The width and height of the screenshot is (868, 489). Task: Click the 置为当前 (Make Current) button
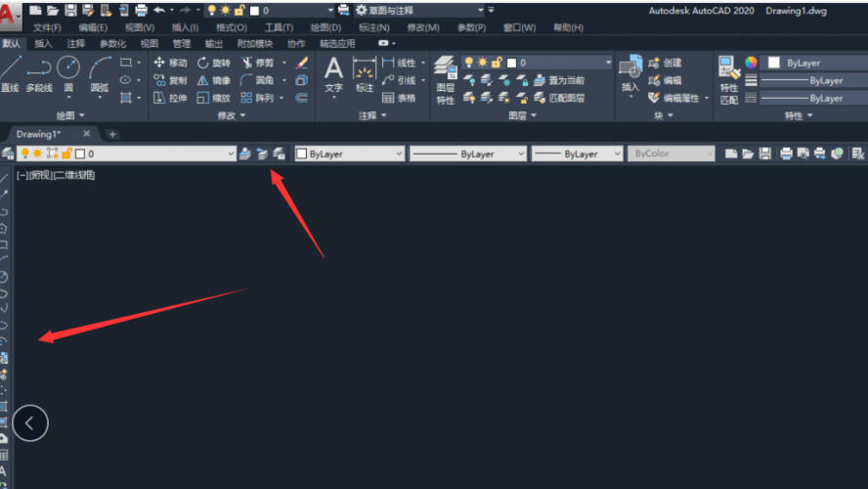[x=559, y=80]
